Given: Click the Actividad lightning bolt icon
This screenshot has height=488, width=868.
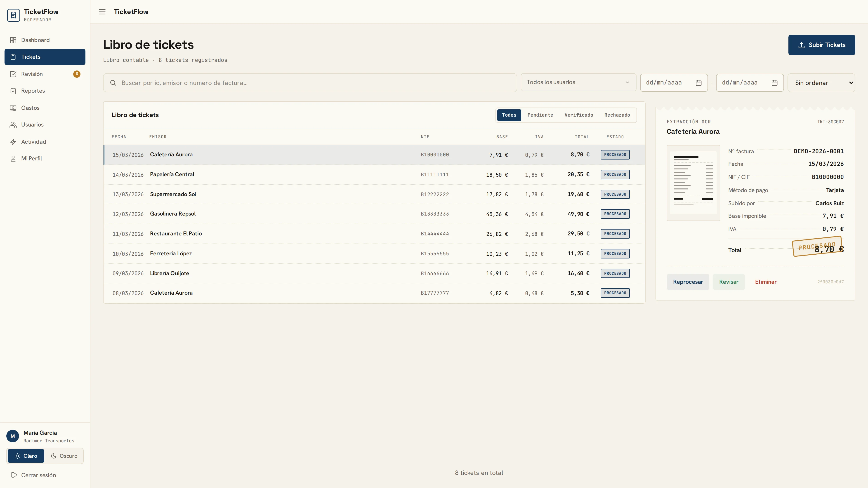Looking at the screenshot, I should (x=13, y=142).
